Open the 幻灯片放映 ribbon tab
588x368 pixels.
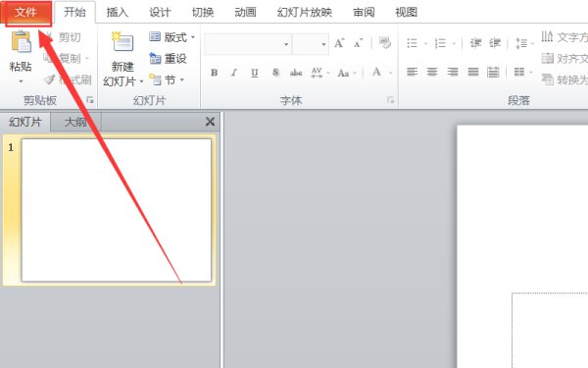pyautogui.click(x=305, y=13)
